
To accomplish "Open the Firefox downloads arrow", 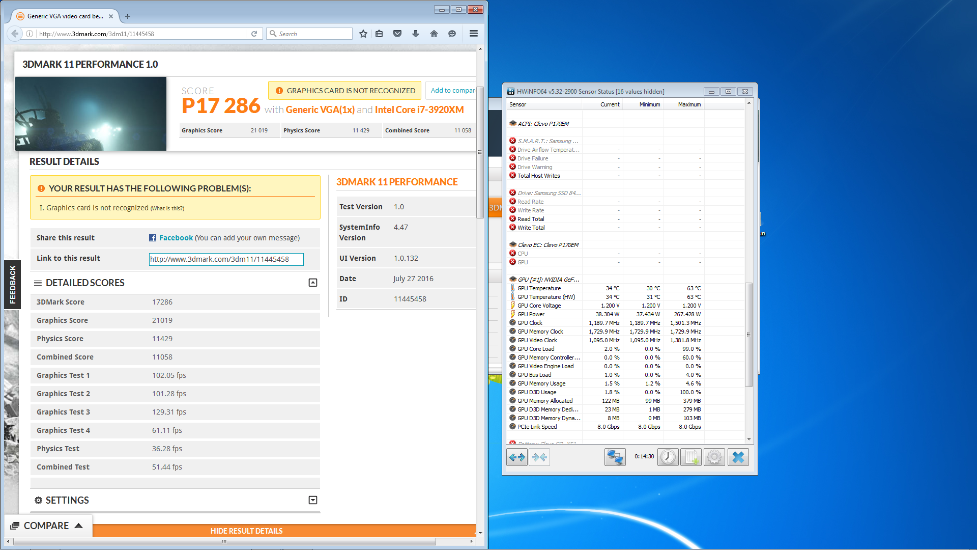I will (417, 34).
